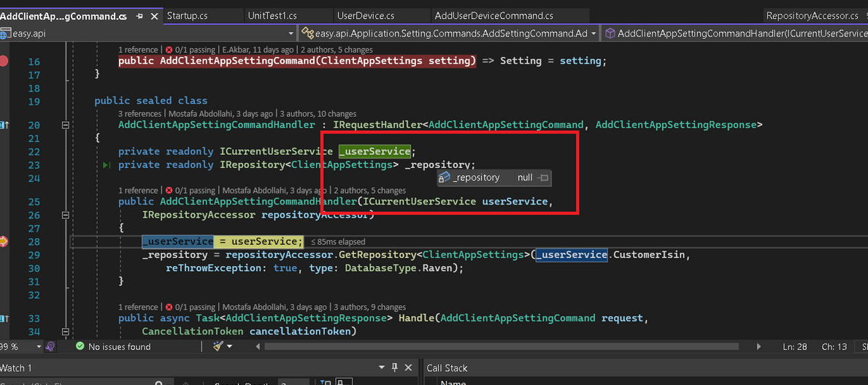Click the inheritance margin icon on line 33
The width and height of the screenshot is (868, 385).
coord(4,319)
